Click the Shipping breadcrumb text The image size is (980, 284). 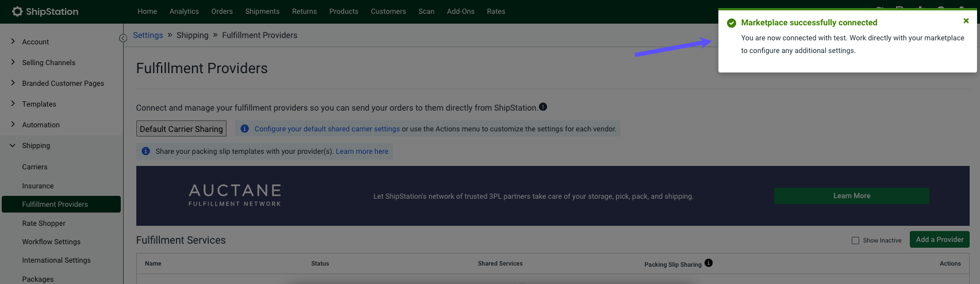(x=193, y=35)
